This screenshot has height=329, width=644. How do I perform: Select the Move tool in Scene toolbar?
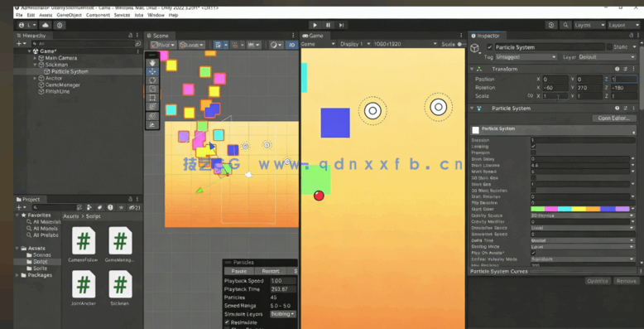pos(152,71)
